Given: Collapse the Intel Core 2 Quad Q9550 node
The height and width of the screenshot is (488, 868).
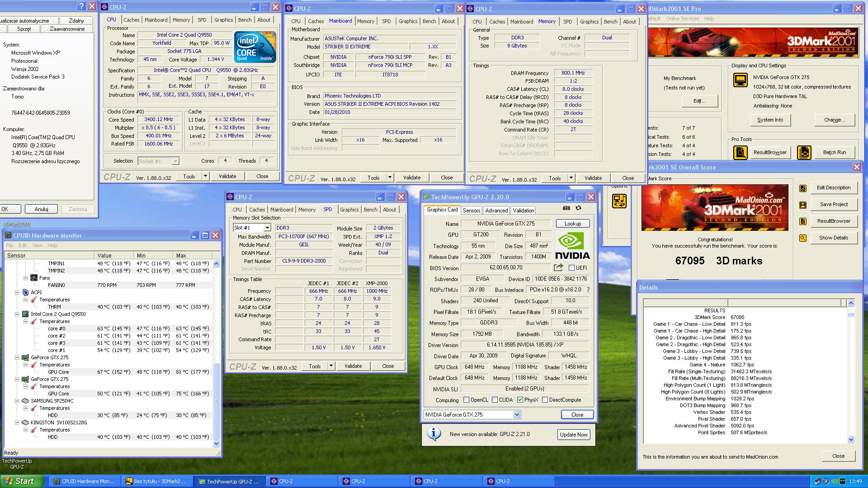Looking at the screenshot, I should tap(17, 314).
